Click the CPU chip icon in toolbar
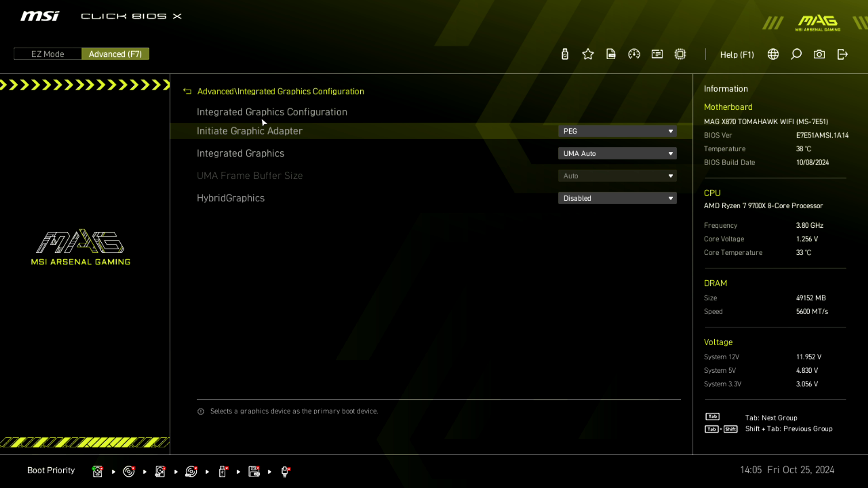Screen dimensions: 868x488 coord(680,54)
